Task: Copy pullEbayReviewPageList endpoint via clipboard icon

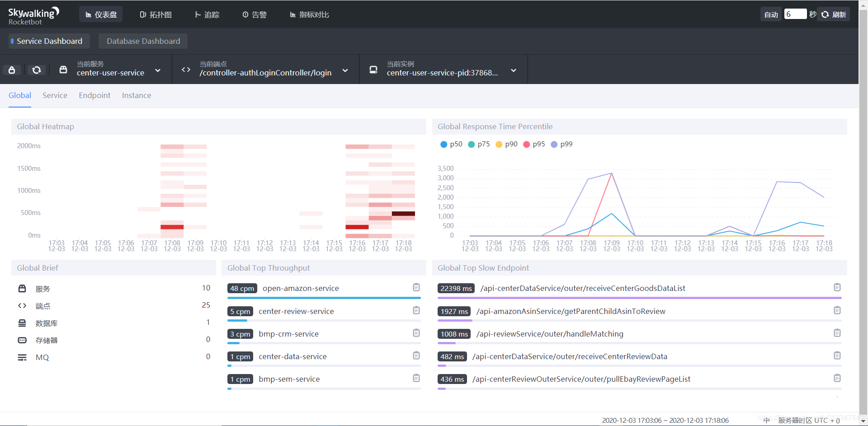Action: click(x=837, y=378)
